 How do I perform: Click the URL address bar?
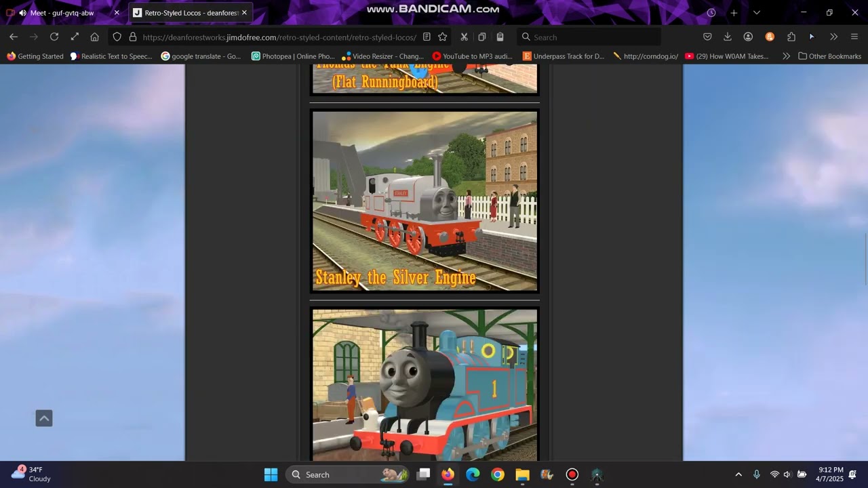279,37
